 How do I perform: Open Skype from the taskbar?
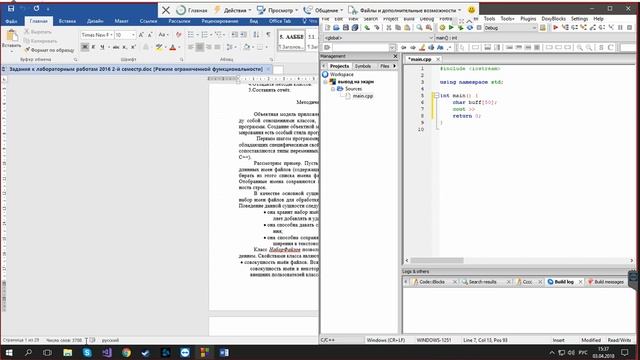pos(87,352)
